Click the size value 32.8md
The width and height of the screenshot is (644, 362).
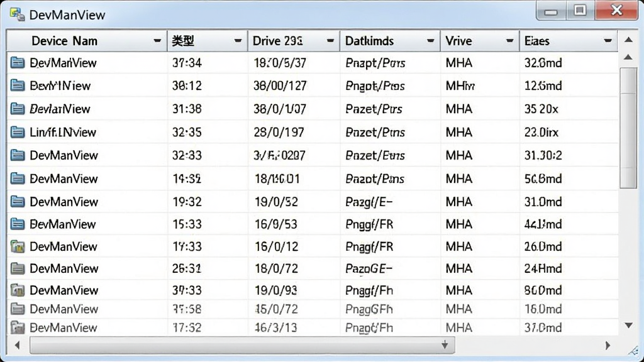[543, 63]
